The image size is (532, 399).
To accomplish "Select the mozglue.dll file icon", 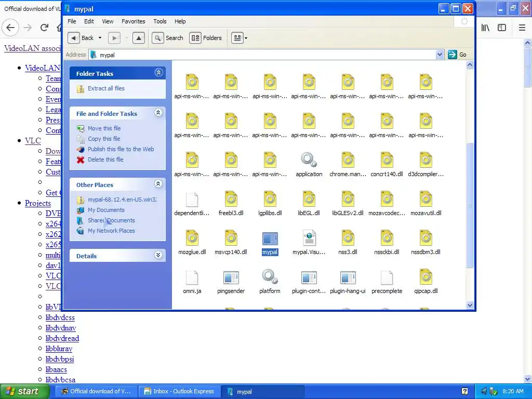I will (192, 238).
